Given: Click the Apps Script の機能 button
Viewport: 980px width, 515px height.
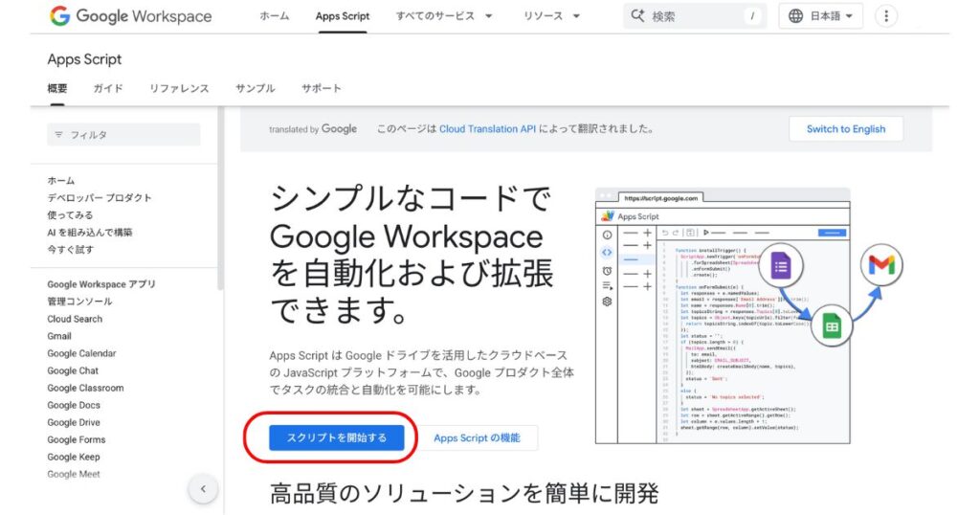Looking at the screenshot, I should coord(477,437).
